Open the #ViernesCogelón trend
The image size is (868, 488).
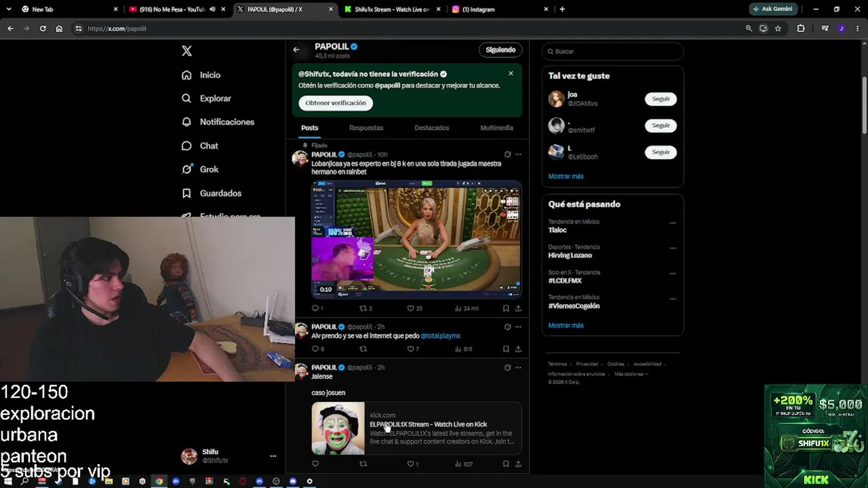coord(574,306)
